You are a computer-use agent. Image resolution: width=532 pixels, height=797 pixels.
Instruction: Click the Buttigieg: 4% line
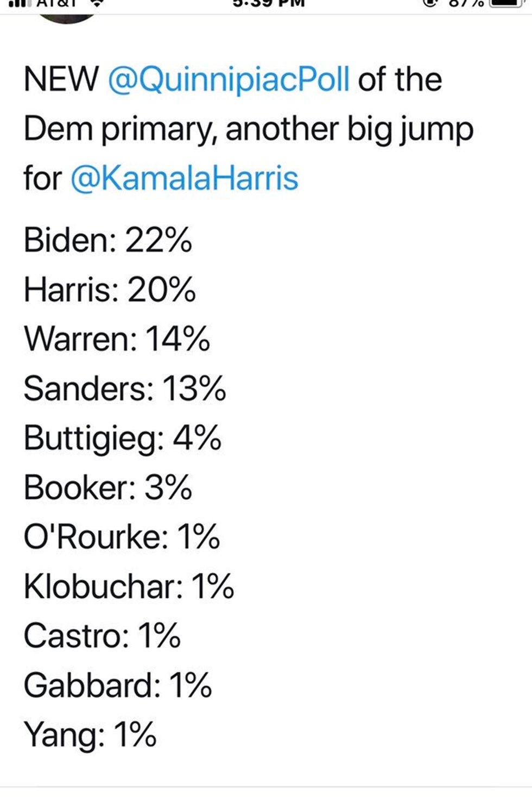click(x=122, y=438)
